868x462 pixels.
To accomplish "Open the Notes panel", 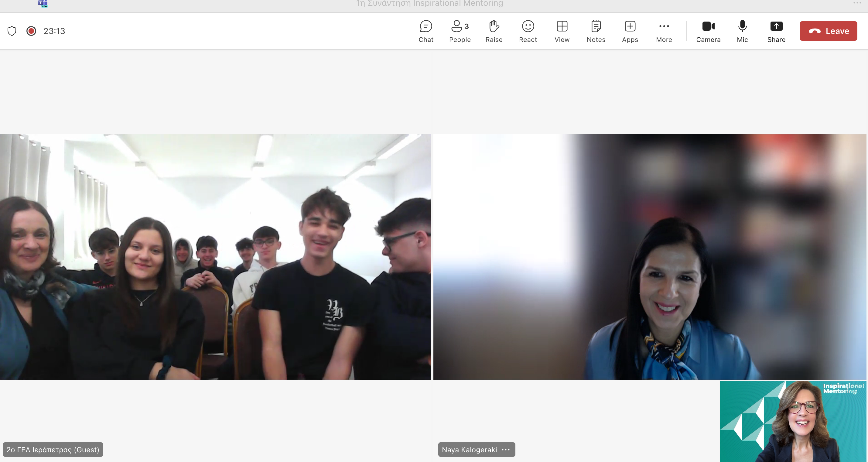I will coord(596,31).
